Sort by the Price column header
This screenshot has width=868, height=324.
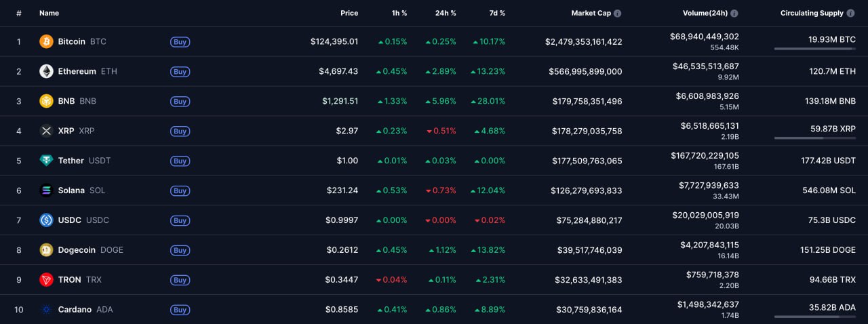pos(349,13)
